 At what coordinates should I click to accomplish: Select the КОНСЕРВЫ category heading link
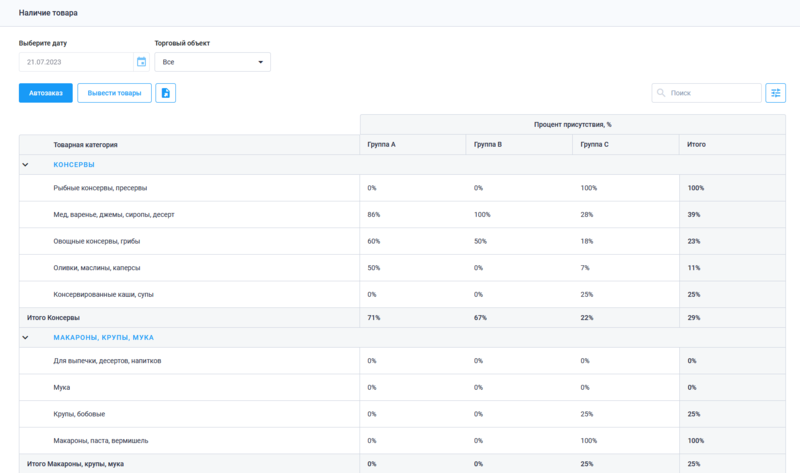[74, 165]
